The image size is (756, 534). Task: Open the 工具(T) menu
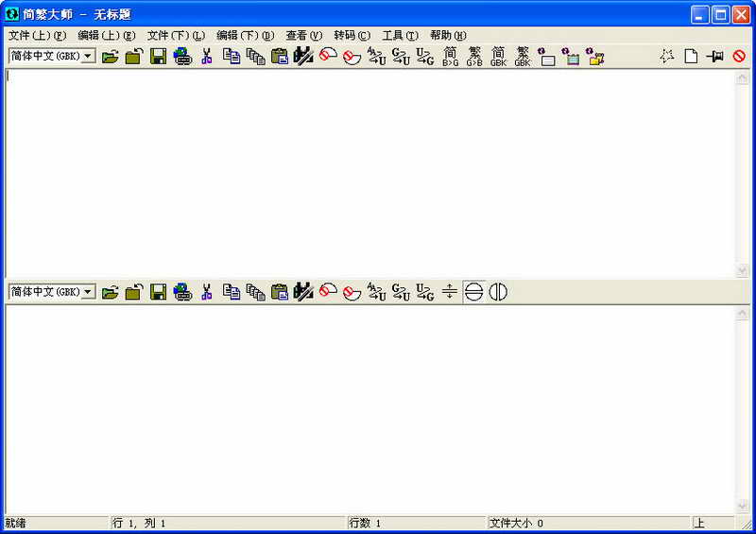[400, 35]
